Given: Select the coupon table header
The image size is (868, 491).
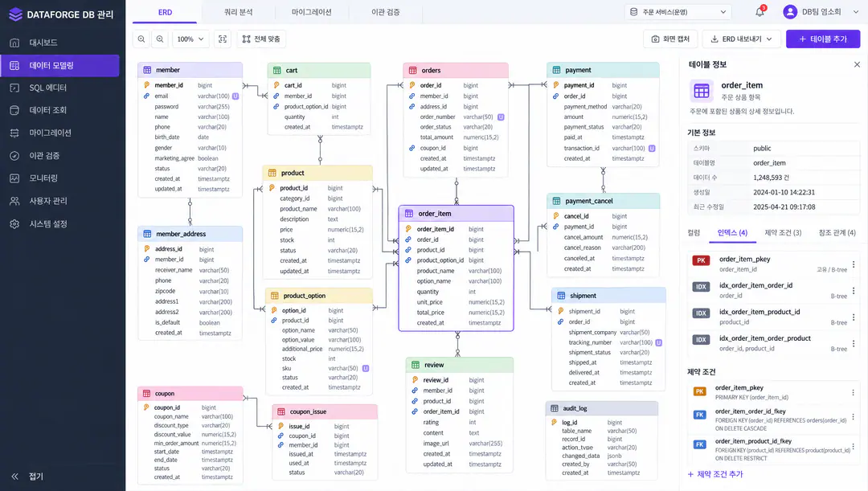Looking at the screenshot, I should click(x=190, y=394).
